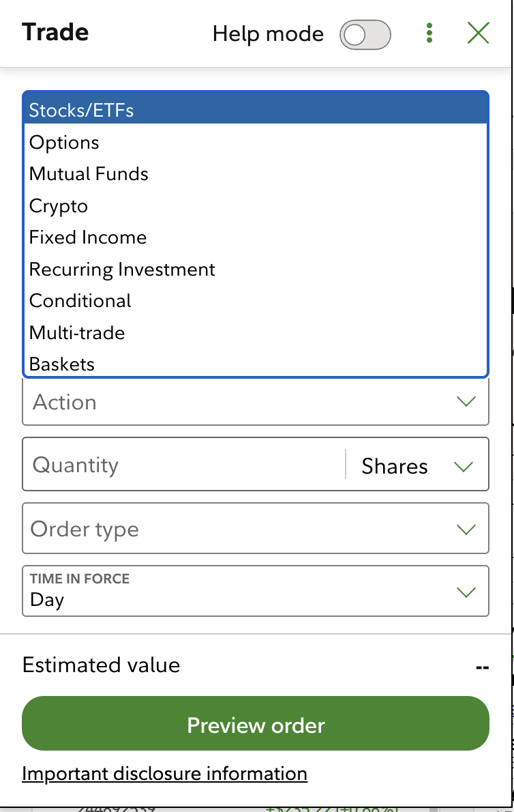Image resolution: width=514 pixels, height=812 pixels.
Task: Select Mutual Funds trade type
Action: click(256, 174)
